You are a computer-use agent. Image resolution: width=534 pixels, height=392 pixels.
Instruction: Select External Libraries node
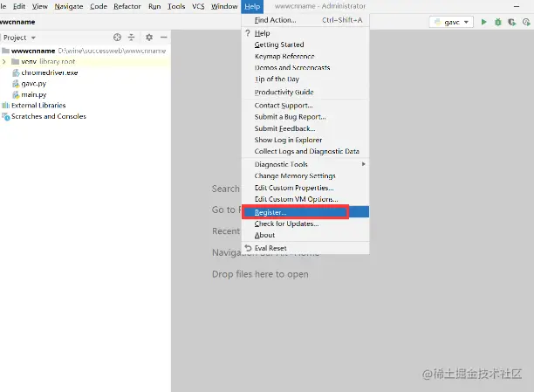pyautogui.click(x=33, y=106)
